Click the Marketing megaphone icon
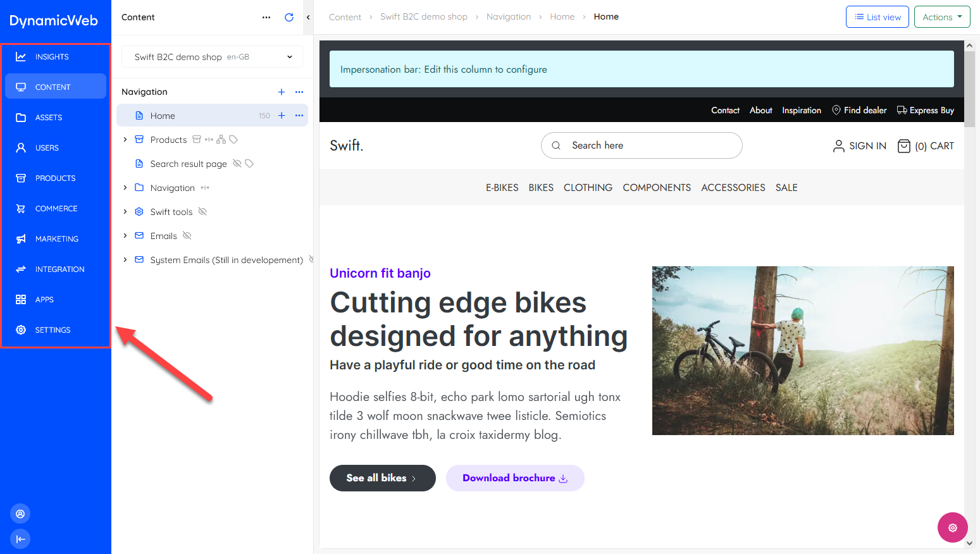980x554 pixels. coord(21,238)
